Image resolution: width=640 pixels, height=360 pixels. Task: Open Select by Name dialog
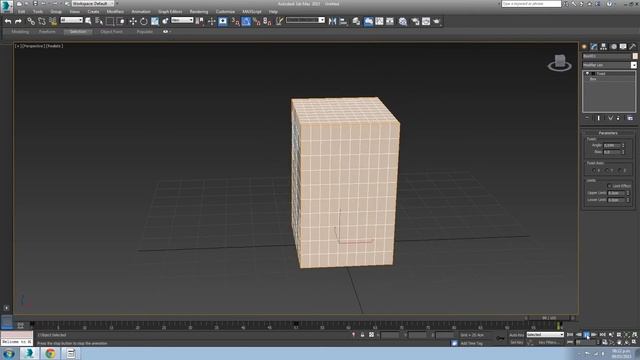(99, 21)
